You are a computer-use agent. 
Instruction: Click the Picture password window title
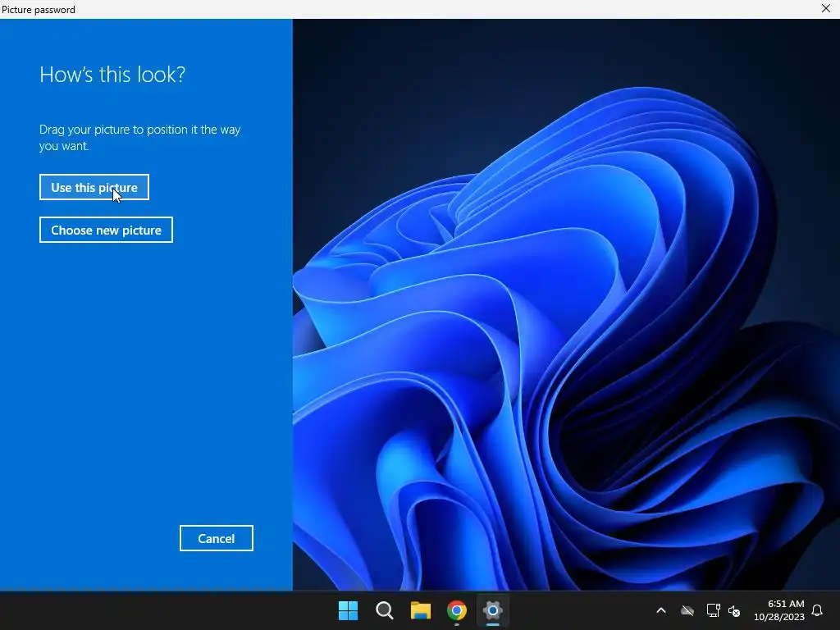(39, 9)
